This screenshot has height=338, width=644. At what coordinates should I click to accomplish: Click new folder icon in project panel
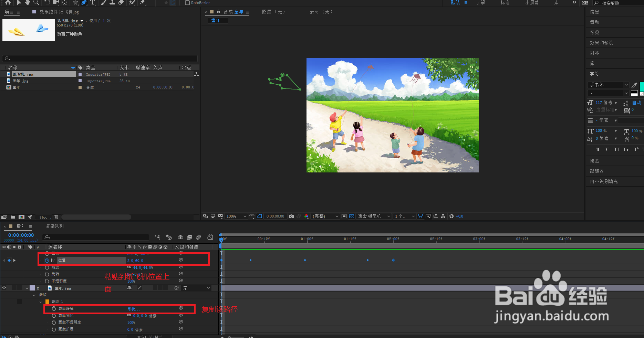coord(13,217)
